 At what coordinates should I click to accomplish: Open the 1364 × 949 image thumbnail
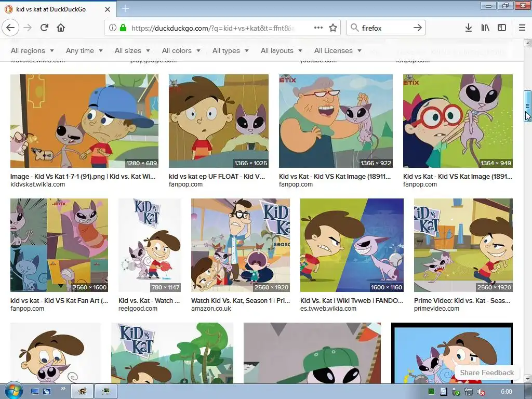click(x=458, y=121)
